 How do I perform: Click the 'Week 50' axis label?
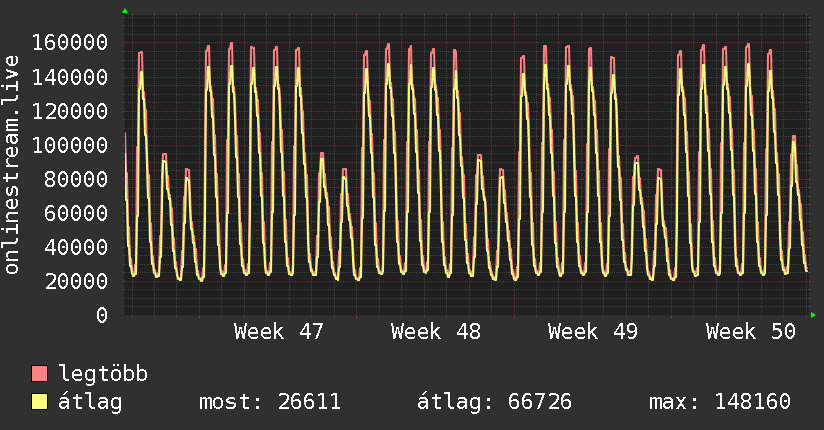(x=750, y=332)
